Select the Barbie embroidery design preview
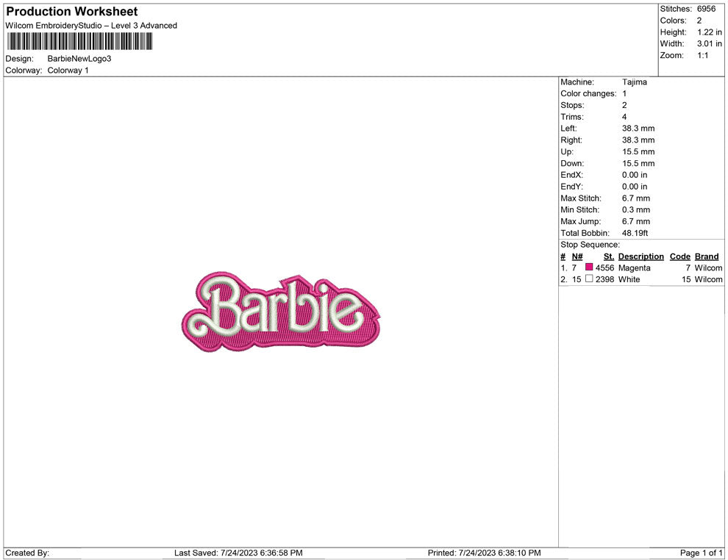 [281, 312]
